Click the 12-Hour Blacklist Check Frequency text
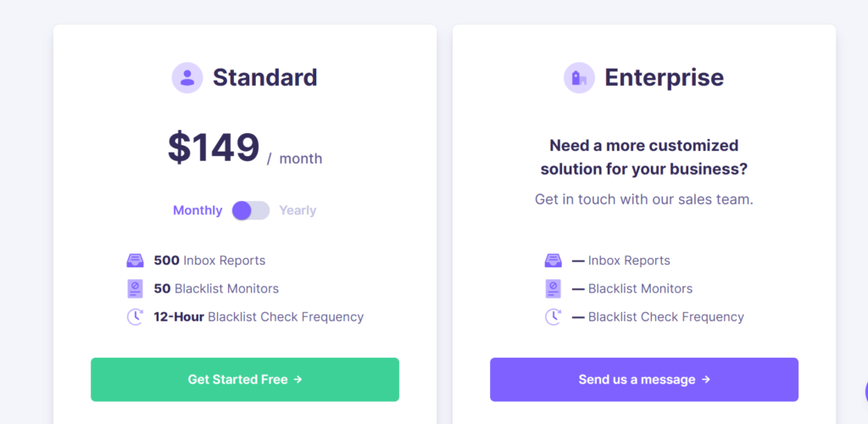This screenshot has height=424, width=868. [x=259, y=317]
